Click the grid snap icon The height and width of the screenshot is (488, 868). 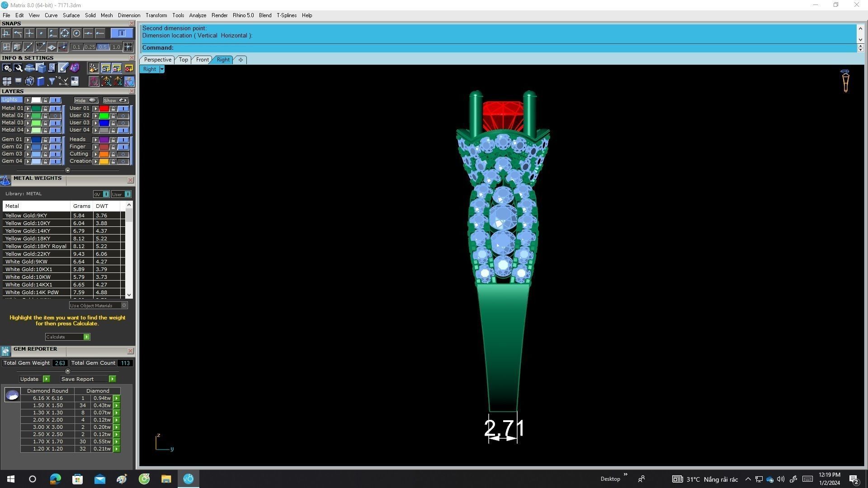coord(128,47)
